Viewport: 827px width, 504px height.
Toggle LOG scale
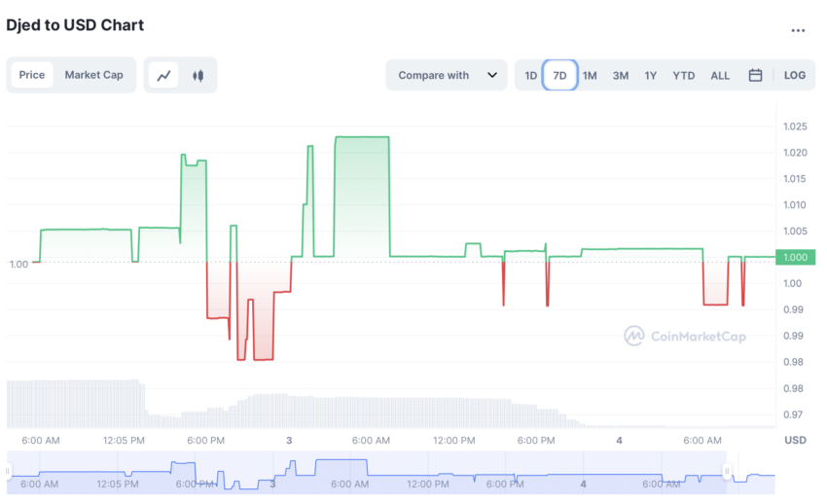point(794,75)
